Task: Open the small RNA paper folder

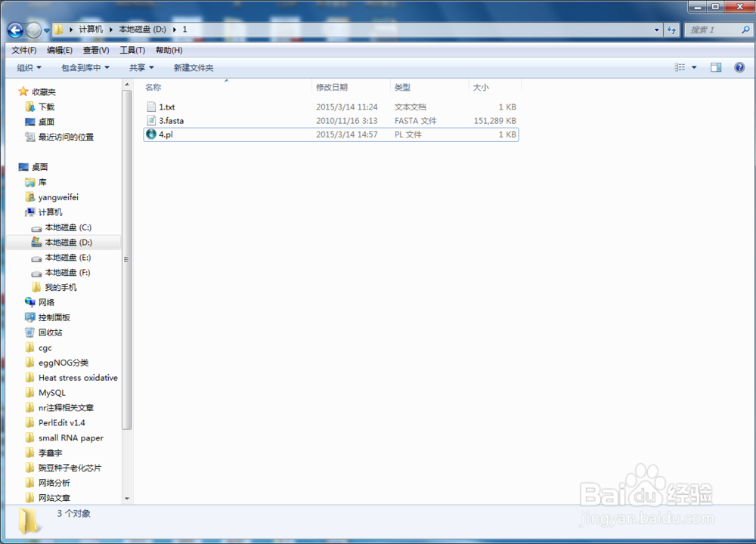Action: click(x=71, y=437)
